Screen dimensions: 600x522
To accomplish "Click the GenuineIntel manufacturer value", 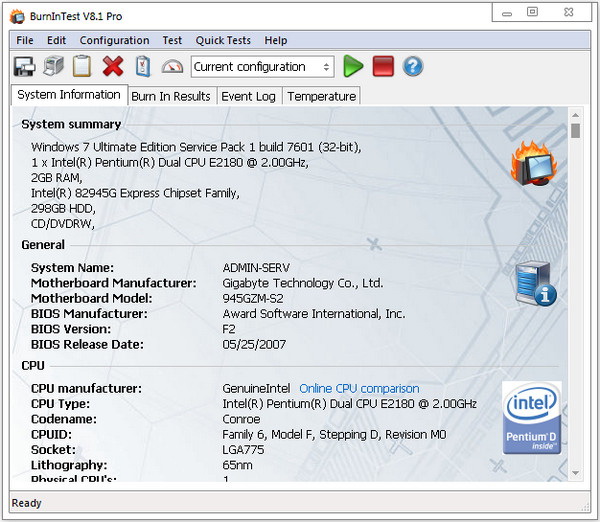I will click(256, 388).
